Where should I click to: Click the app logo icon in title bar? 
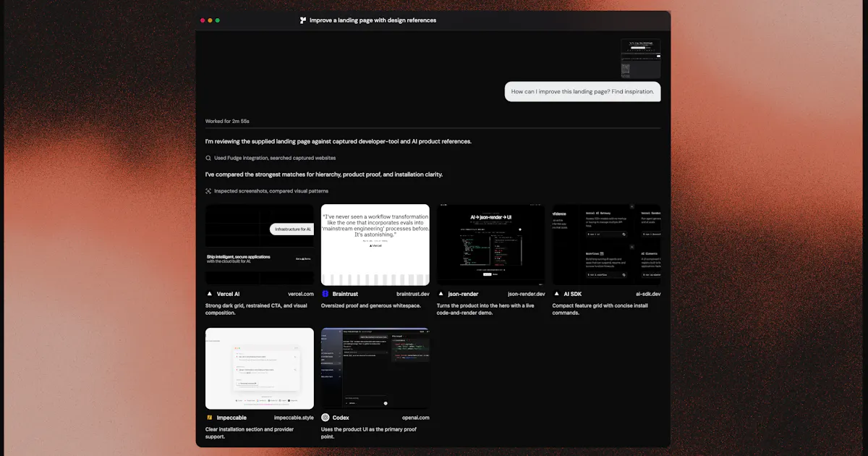[303, 20]
